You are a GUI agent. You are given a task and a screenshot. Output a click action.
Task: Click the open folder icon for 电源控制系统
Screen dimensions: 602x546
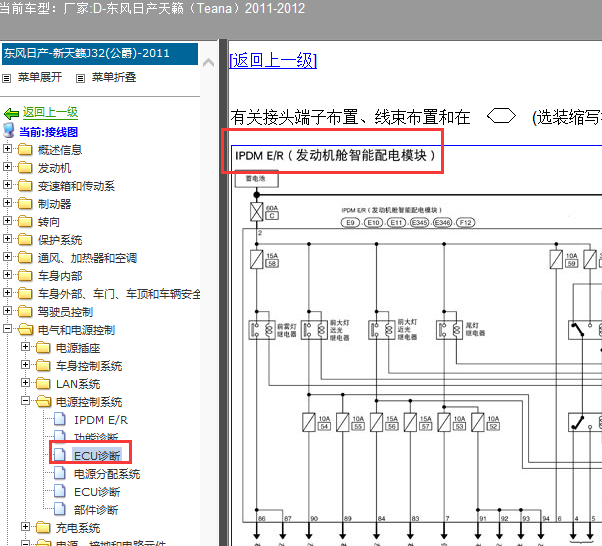(44, 401)
